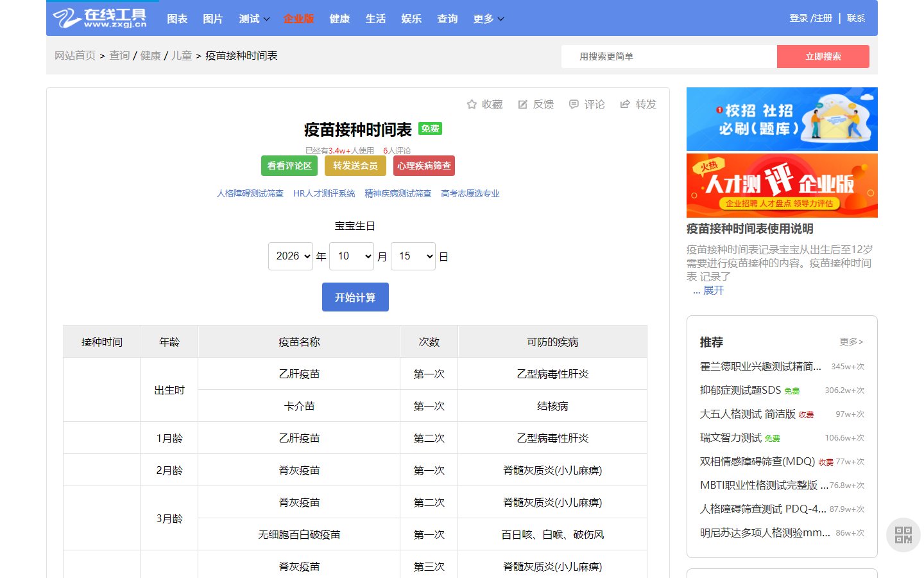Open the 高考志愿选专业 link

pos(470,193)
